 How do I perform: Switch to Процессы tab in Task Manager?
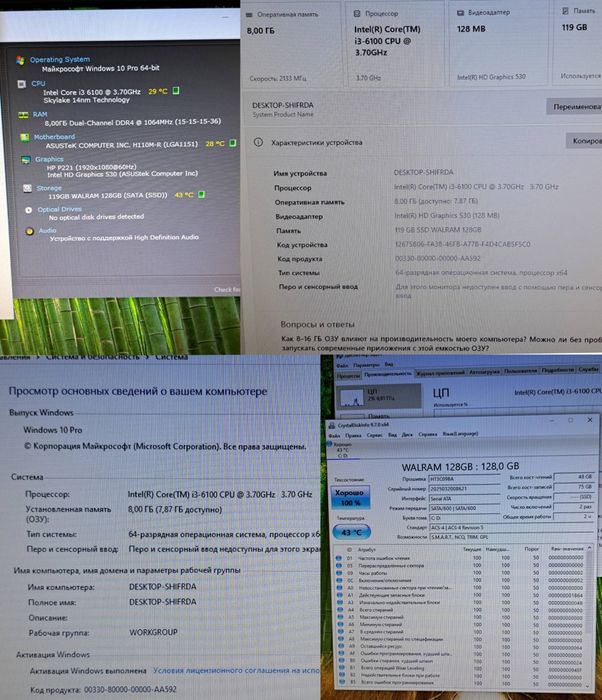click(x=348, y=376)
